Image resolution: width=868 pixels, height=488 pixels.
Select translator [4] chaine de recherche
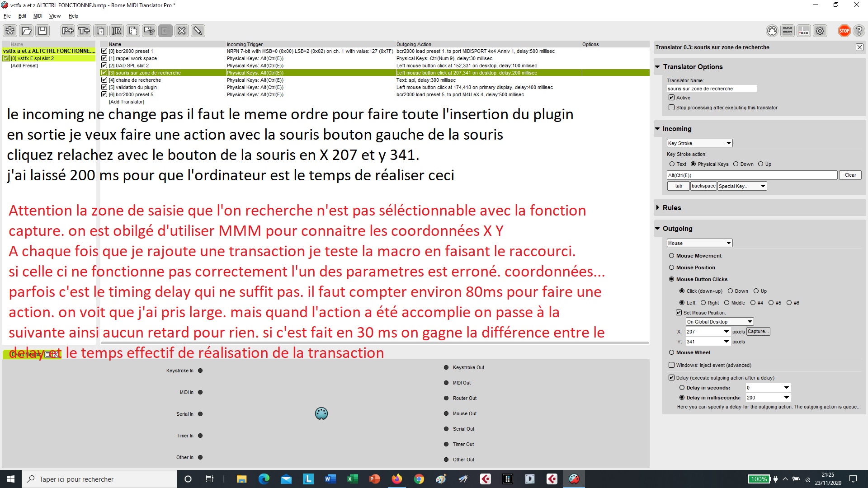pyautogui.click(x=136, y=80)
